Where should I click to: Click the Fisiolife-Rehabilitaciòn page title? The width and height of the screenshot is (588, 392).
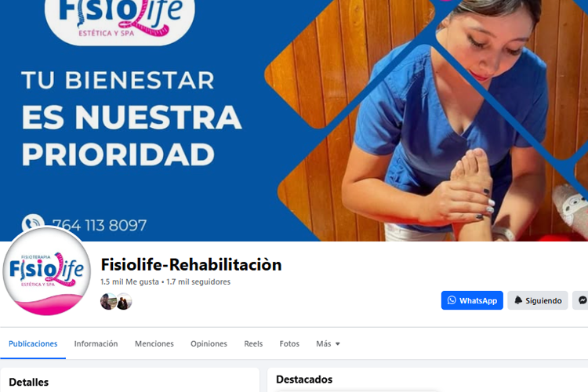[x=191, y=265]
